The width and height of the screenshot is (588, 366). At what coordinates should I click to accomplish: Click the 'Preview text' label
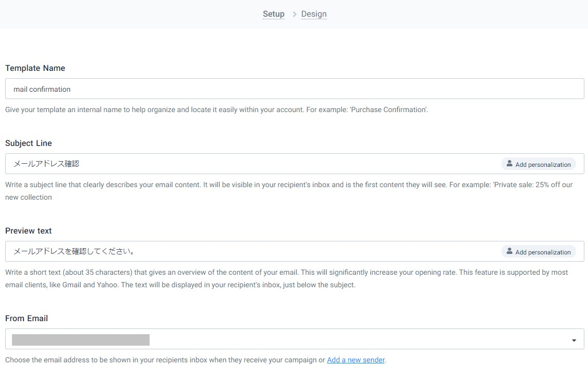pos(29,231)
